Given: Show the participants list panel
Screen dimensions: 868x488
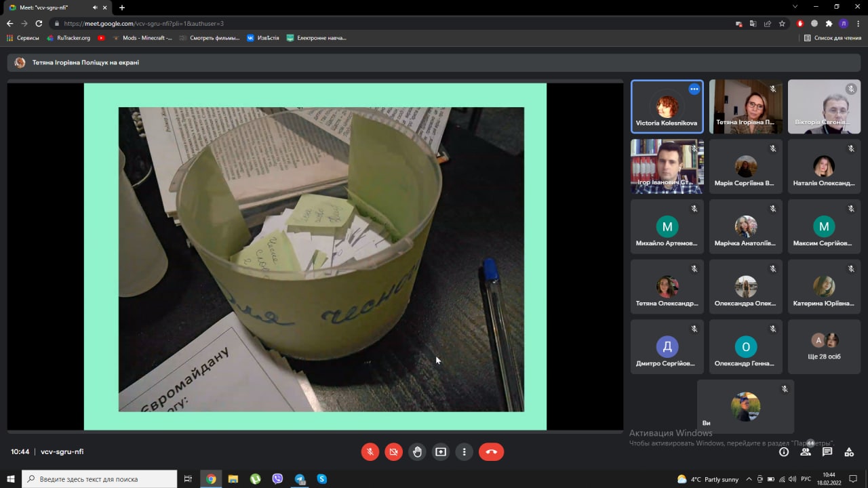Looking at the screenshot, I should 806,451.
